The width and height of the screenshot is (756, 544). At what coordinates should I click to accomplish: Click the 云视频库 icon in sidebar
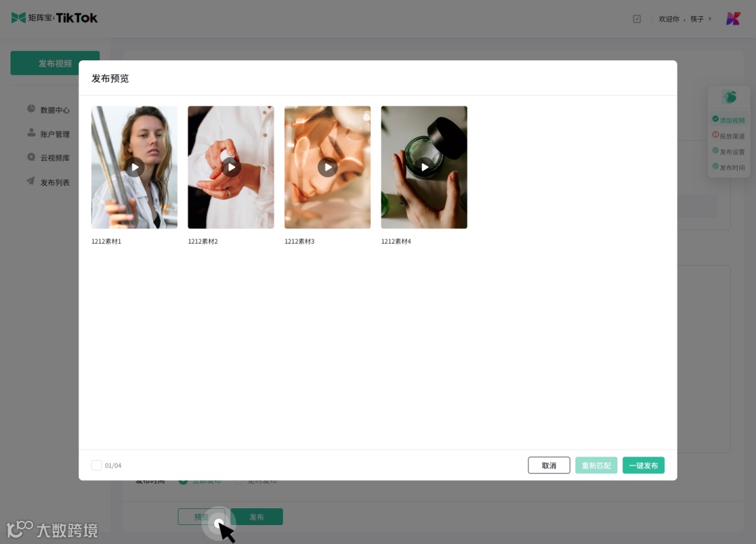coord(31,157)
